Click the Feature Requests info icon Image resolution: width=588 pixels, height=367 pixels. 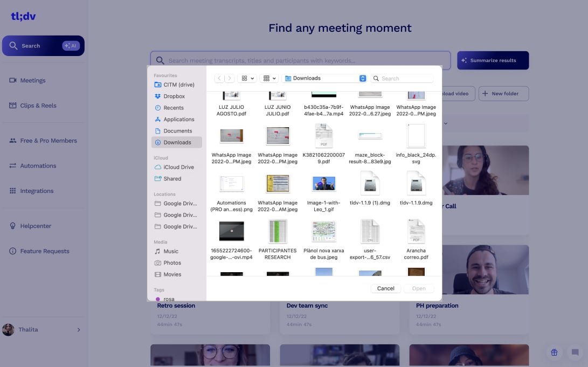(x=13, y=251)
